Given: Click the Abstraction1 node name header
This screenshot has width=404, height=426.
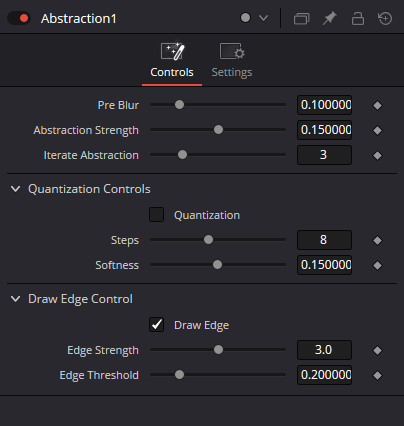Looking at the screenshot, I should [79, 19].
